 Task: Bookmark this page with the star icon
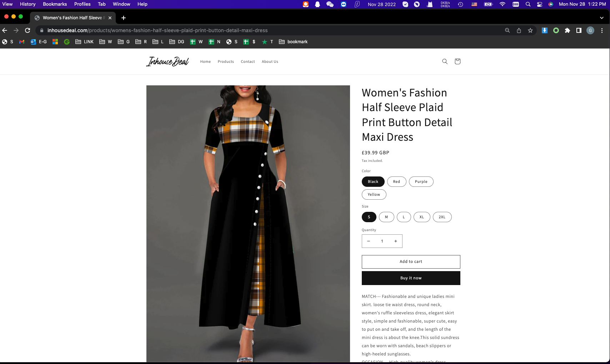(530, 30)
